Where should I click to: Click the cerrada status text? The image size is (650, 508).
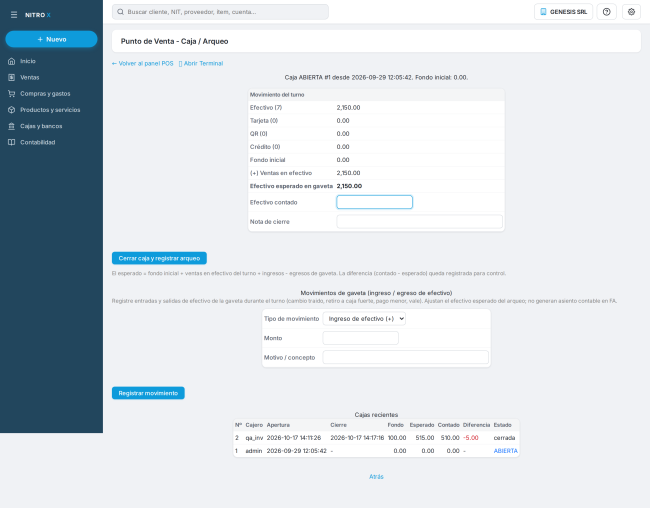504,438
